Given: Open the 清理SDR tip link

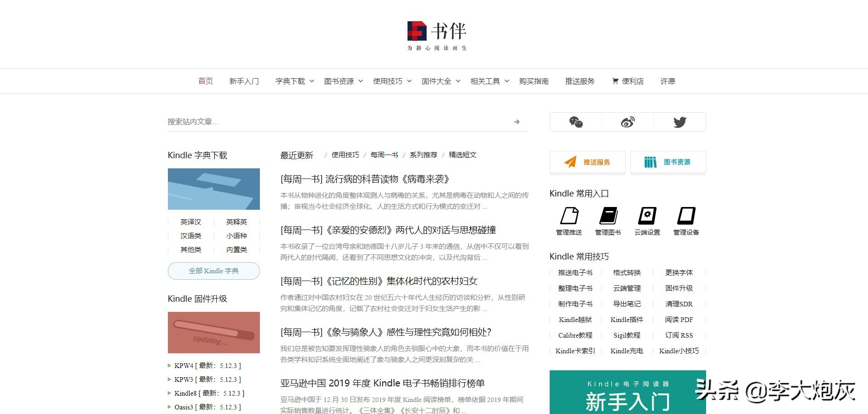Looking at the screenshot, I should coord(679,304).
